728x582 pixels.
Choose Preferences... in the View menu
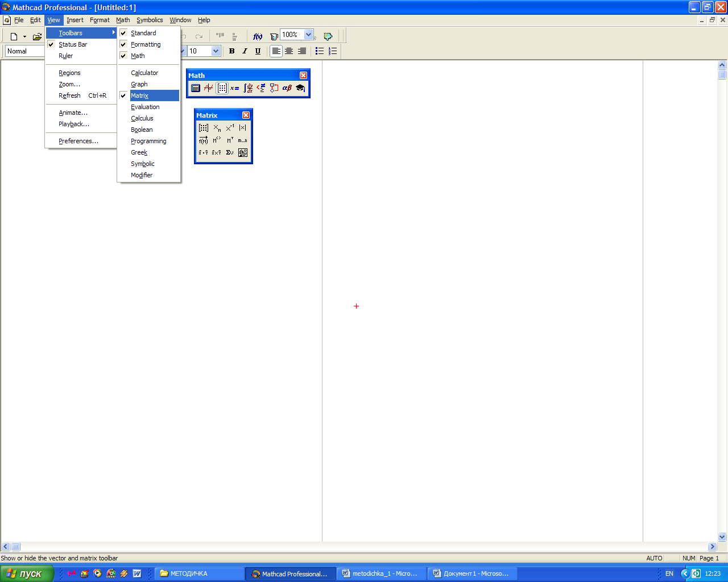tap(81, 141)
